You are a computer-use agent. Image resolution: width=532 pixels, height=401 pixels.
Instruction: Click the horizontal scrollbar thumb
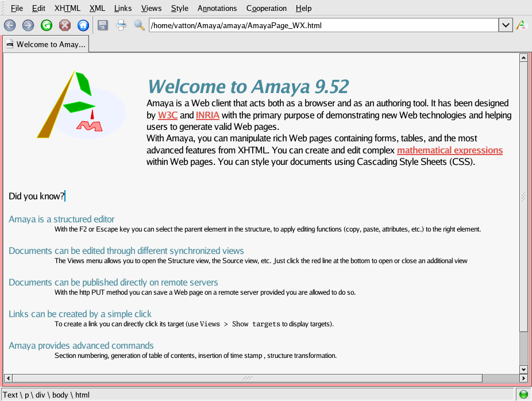tap(248, 378)
